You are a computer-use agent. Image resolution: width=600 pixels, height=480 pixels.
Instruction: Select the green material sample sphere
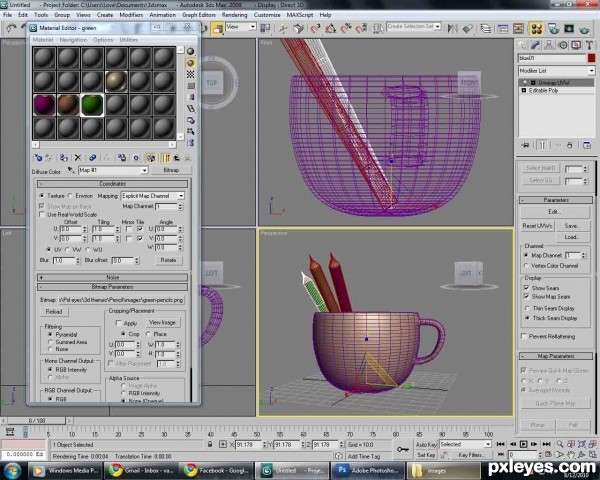[92, 105]
